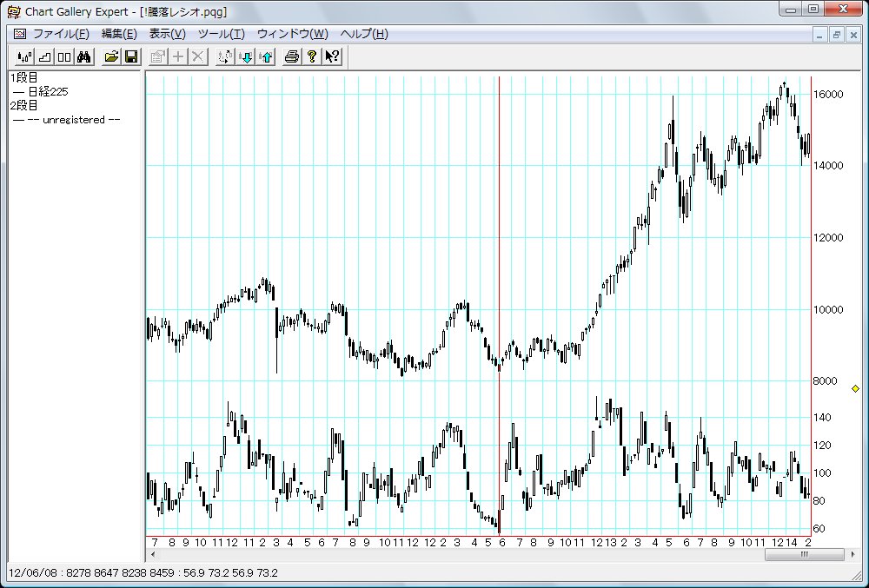Click the candlestick chart type toolbar icon
This screenshot has height=588, width=869.
click(x=23, y=56)
